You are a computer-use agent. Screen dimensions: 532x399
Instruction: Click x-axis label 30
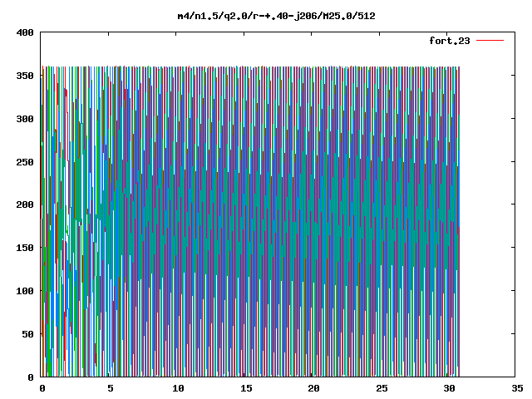click(x=450, y=388)
